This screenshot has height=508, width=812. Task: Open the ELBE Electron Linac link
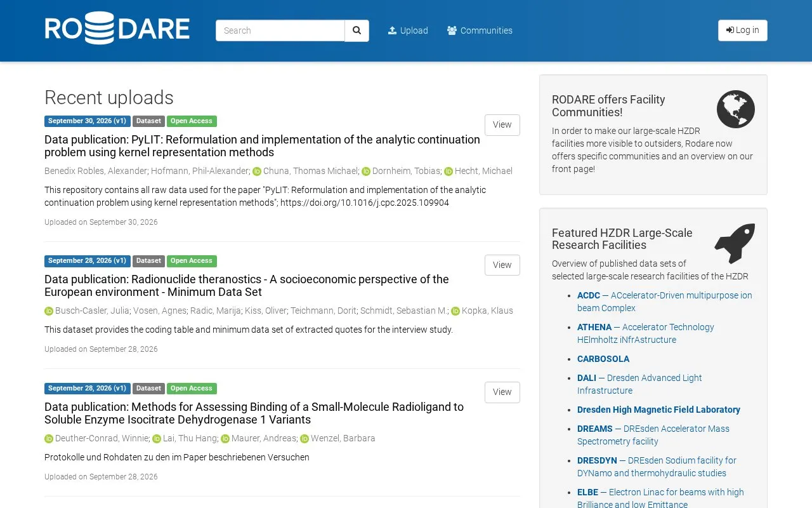pos(660,498)
